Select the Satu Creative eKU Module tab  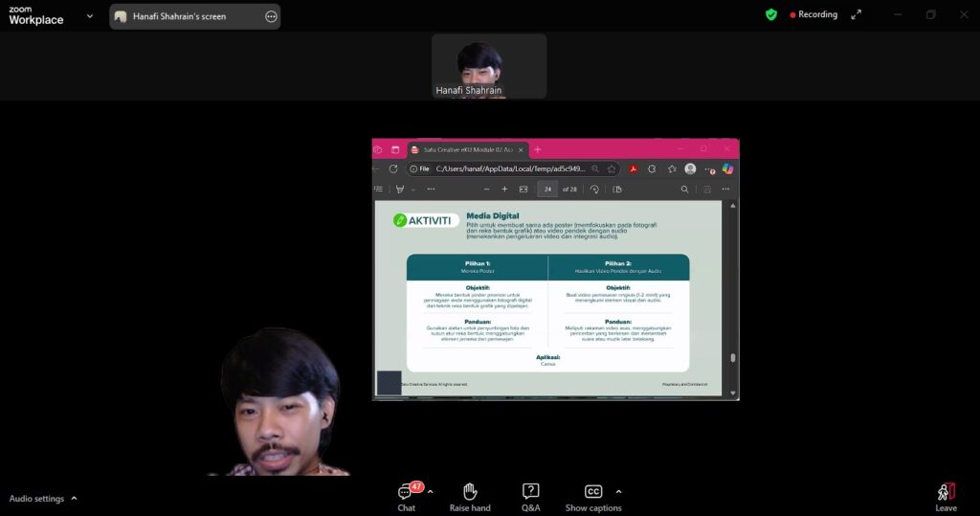467,149
